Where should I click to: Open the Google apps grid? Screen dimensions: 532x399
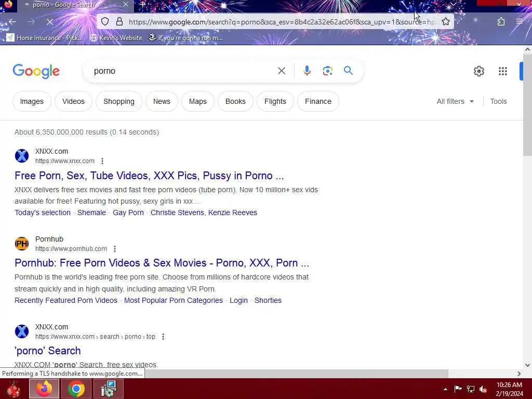click(x=503, y=71)
